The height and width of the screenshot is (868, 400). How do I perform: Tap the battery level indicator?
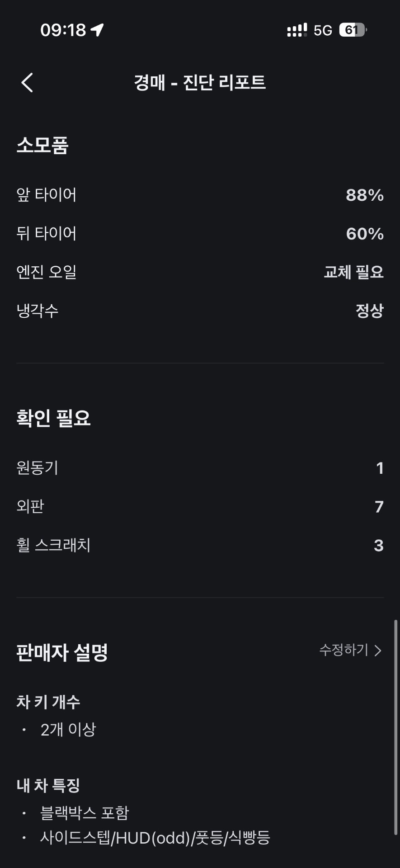(x=353, y=30)
